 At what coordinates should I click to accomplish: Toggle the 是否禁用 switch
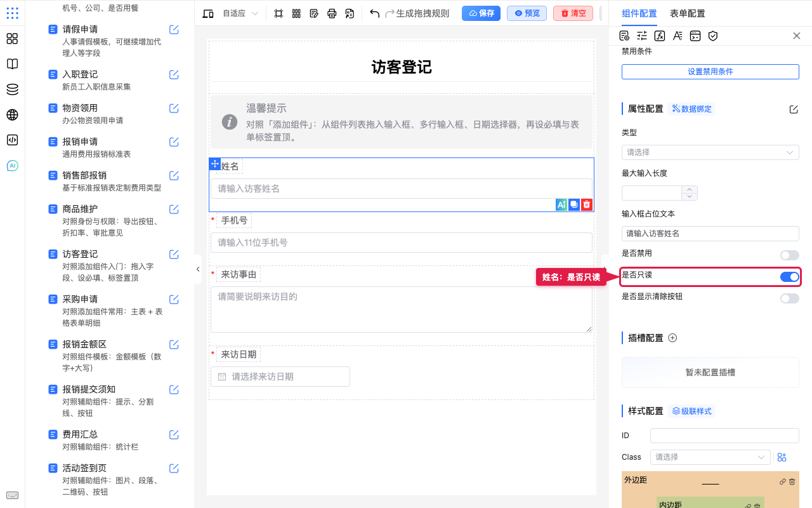point(790,255)
